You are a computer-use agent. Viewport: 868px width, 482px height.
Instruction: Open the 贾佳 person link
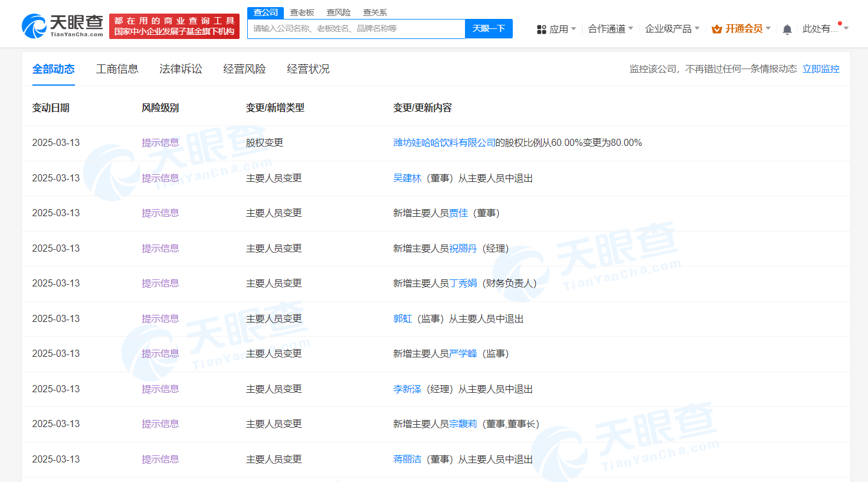(x=458, y=213)
